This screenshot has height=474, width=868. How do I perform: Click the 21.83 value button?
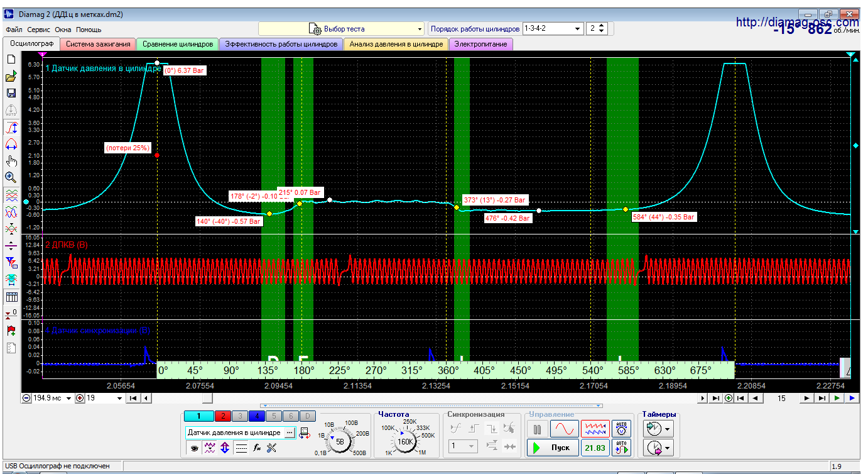(595, 448)
